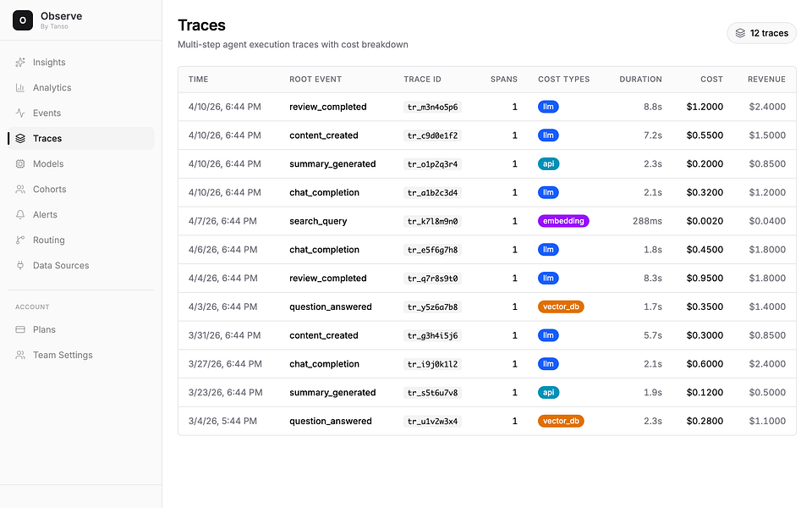Click cost value $1.2000

coord(705,107)
